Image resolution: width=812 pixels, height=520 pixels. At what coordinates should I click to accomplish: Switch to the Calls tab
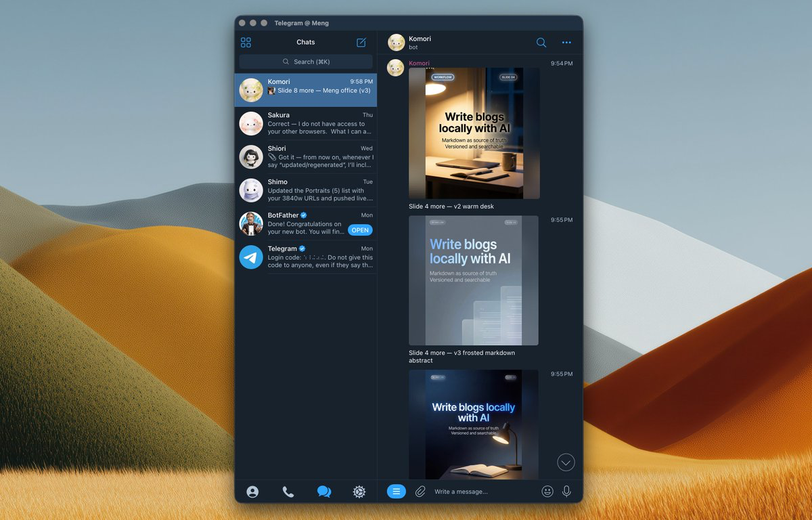click(288, 492)
